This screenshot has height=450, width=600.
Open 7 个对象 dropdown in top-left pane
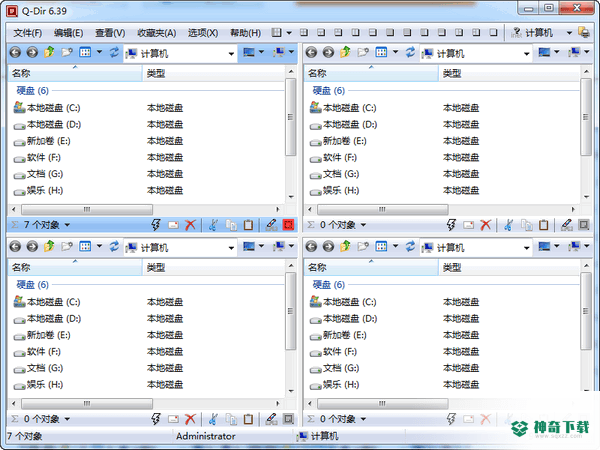point(67,225)
